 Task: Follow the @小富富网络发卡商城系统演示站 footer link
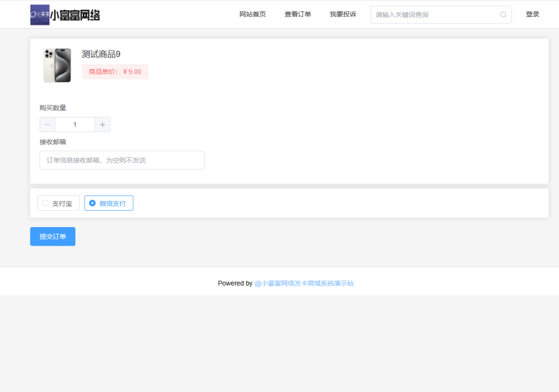(304, 283)
